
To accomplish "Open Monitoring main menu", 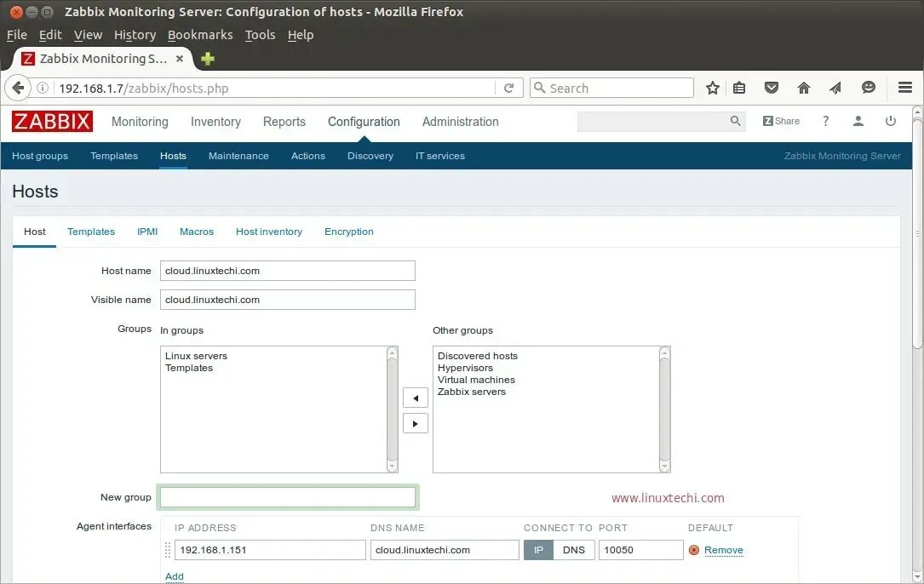I will coord(140,122).
